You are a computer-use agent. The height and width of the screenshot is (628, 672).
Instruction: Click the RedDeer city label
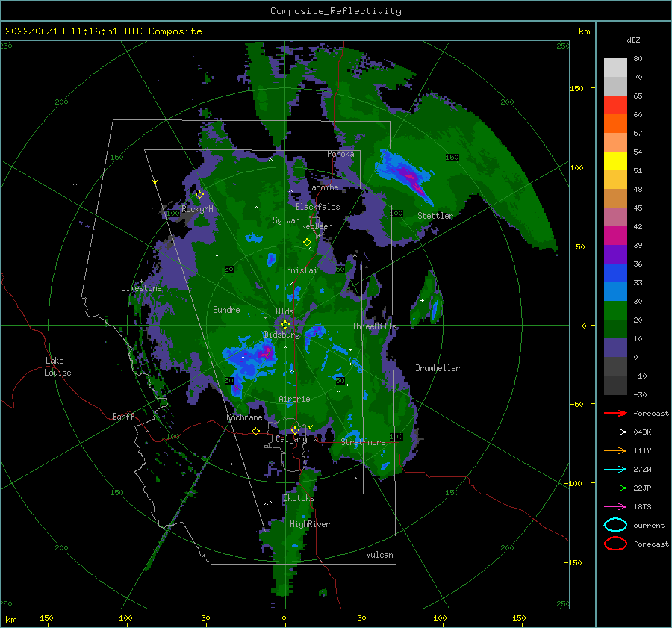click(317, 226)
